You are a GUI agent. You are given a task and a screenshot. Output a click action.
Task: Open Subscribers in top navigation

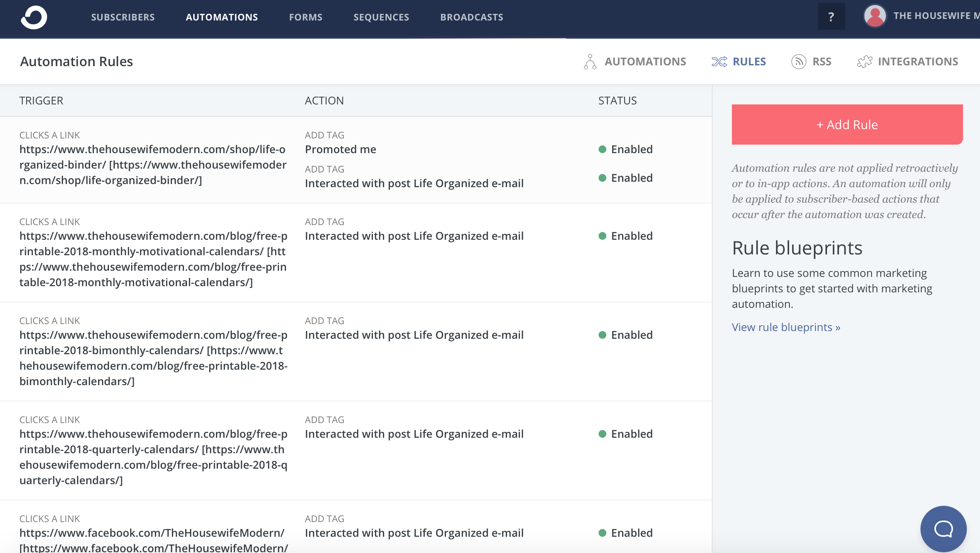click(x=123, y=17)
